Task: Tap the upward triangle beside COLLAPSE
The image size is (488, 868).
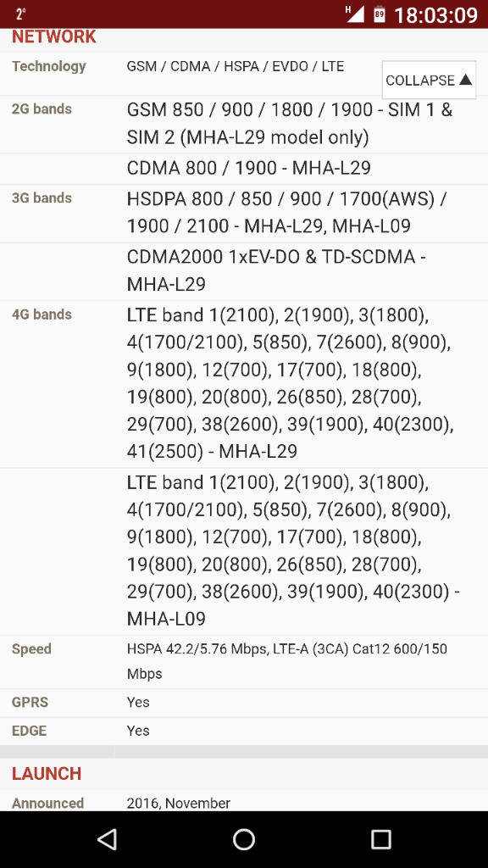Action: (x=465, y=80)
